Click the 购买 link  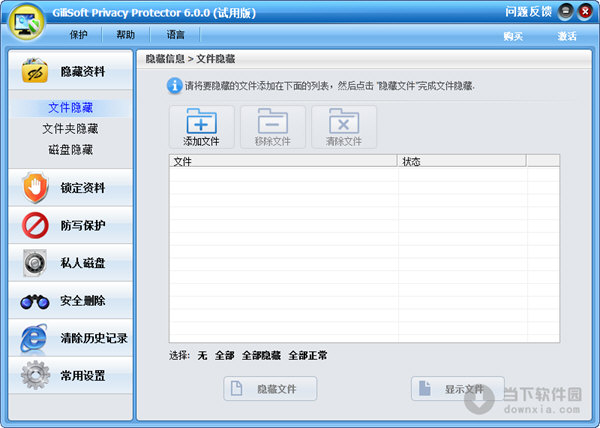point(513,36)
